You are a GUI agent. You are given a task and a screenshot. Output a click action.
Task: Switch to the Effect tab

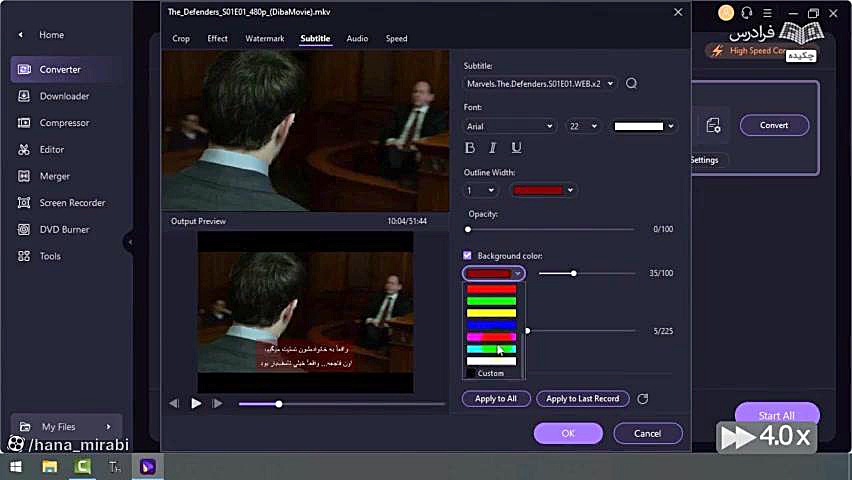pos(217,39)
